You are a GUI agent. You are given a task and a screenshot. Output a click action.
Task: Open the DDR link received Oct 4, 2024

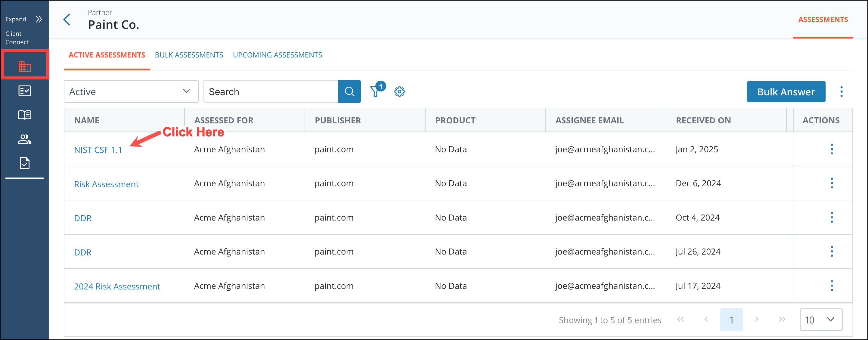[82, 218]
